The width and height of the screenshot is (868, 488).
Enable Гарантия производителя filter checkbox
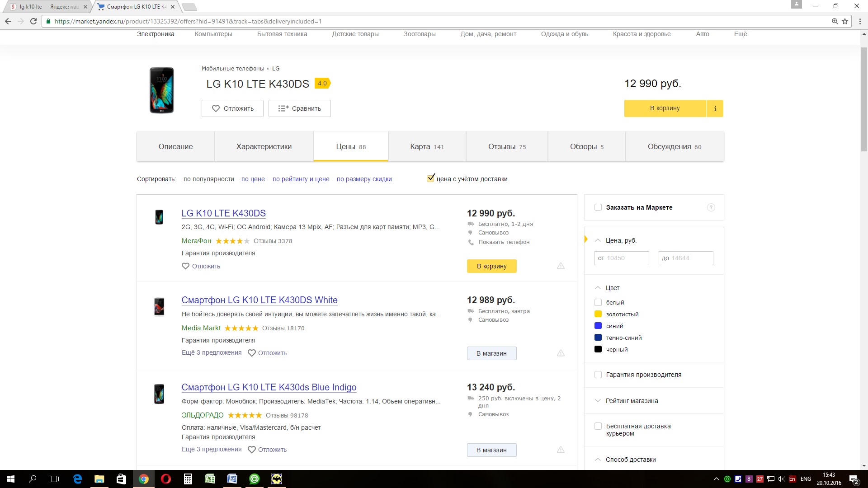598,375
